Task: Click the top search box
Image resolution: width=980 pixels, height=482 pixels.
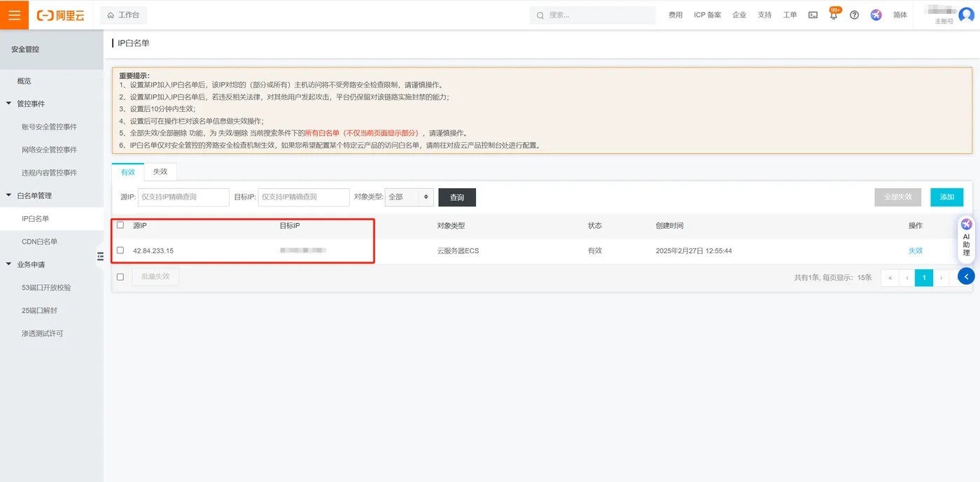Action: [x=592, y=15]
